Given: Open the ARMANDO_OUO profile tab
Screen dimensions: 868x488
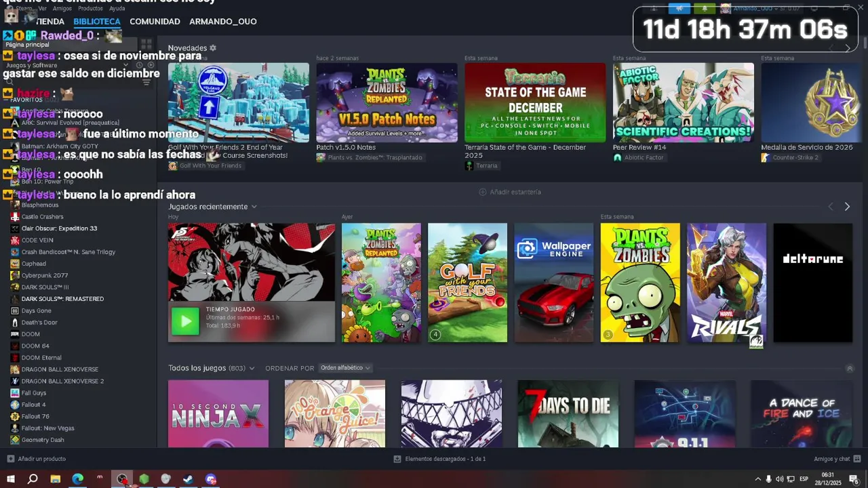Looking at the screenshot, I should (223, 22).
